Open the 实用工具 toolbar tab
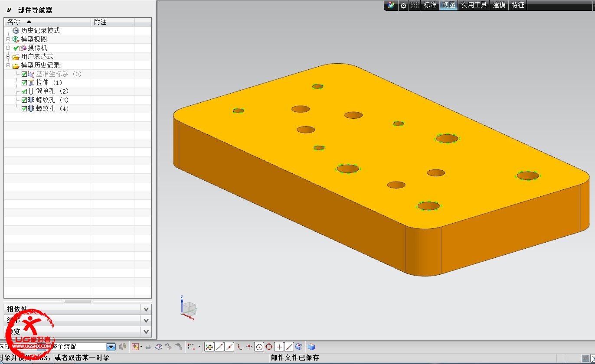 click(x=474, y=5)
